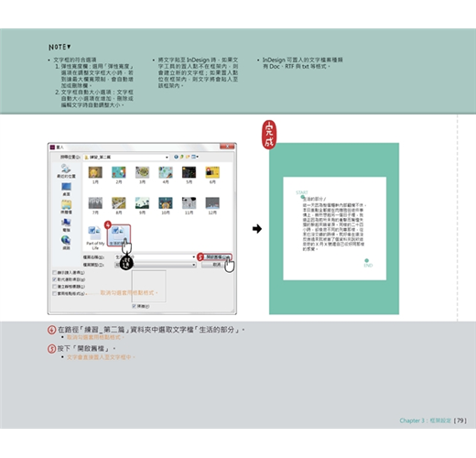The width and height of the screenshot is (476, 458).
Task: Click the up-one-level folder toolbar icon
Action: pos(182,157)
